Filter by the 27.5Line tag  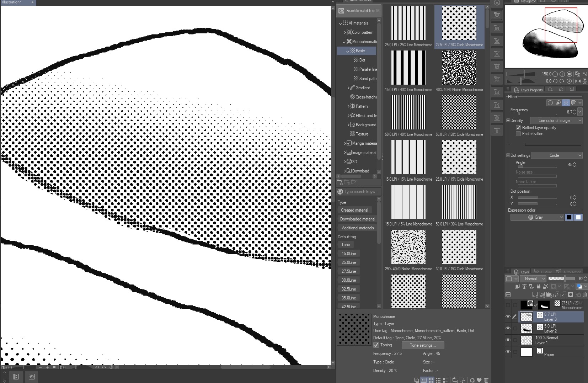(x=348, y=271)
